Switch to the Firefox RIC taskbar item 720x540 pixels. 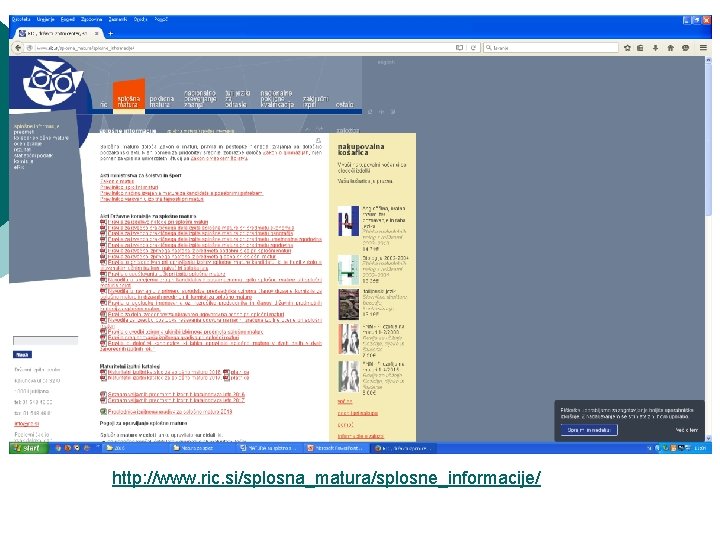404,448
